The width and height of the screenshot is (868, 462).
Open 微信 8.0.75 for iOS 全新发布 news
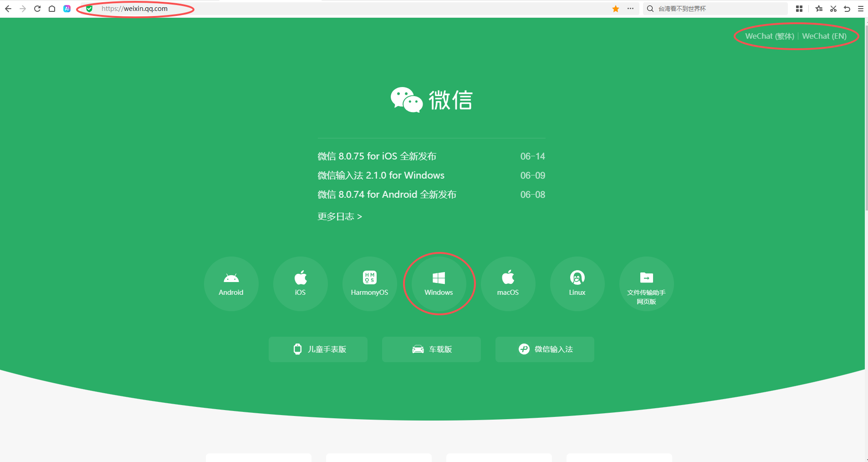(x=377, y=156)
